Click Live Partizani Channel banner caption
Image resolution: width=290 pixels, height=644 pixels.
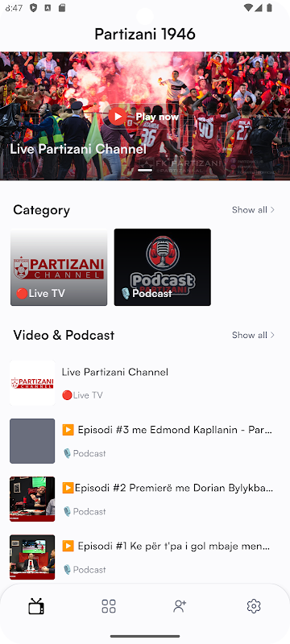click(78, 149)
